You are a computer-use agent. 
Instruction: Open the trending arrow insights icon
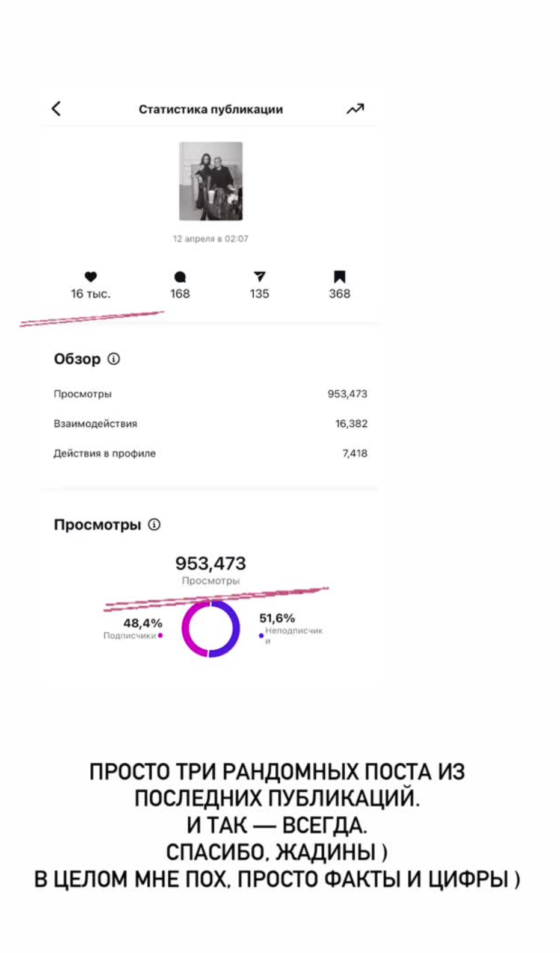(355, 108)
